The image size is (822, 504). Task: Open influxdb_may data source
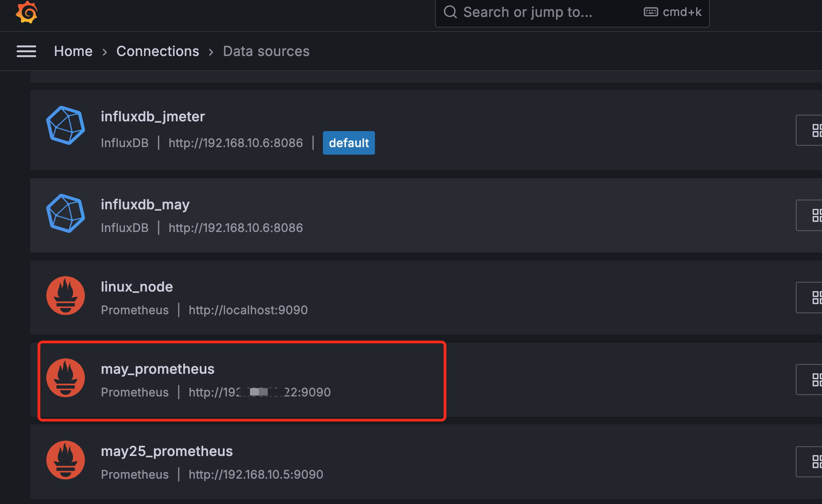pyautogui.click(x=145, y=204)
